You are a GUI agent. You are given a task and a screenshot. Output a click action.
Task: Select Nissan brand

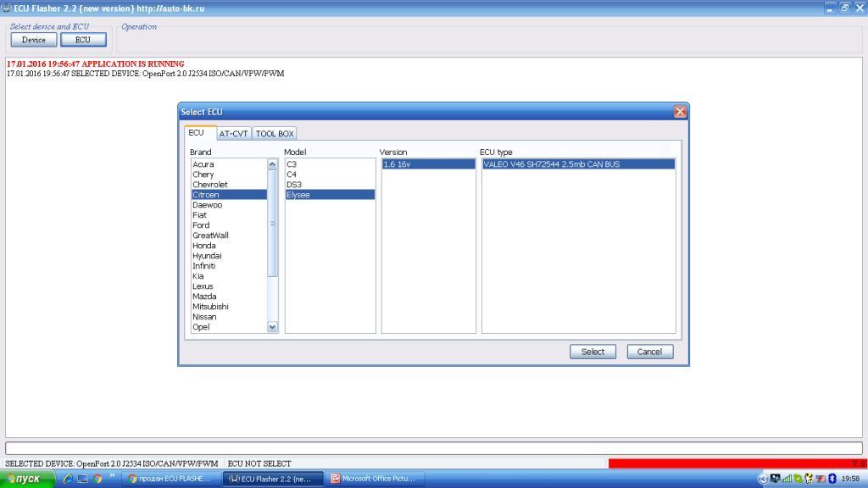[229, 317]
